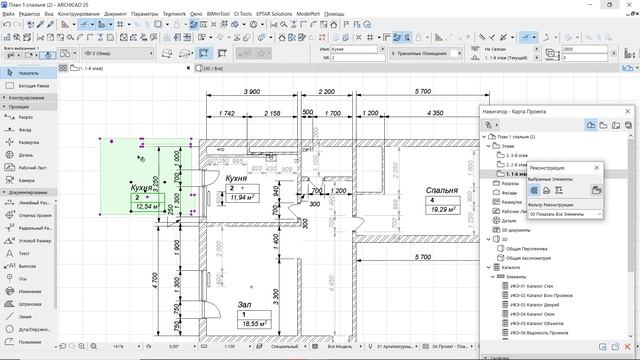Screen dimensions: 640x360
Task: Select the Разрез (section) tool
Action: point(25,117)
